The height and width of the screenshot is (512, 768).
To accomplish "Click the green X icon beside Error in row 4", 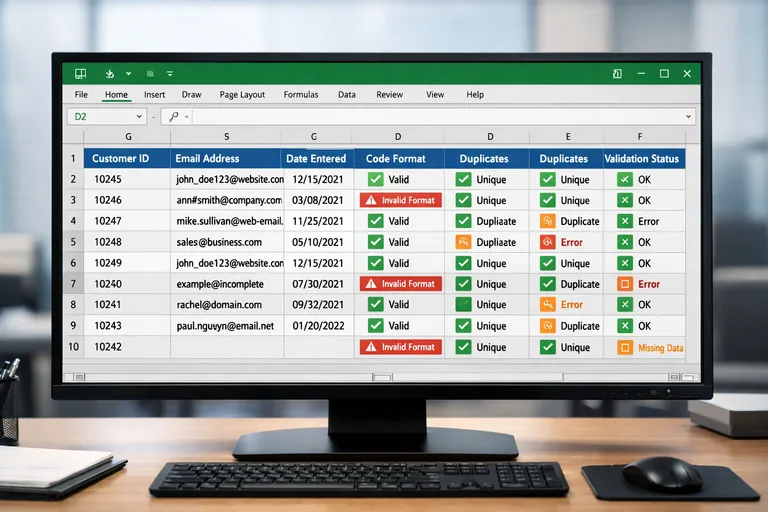I will [x=625, y=221].
